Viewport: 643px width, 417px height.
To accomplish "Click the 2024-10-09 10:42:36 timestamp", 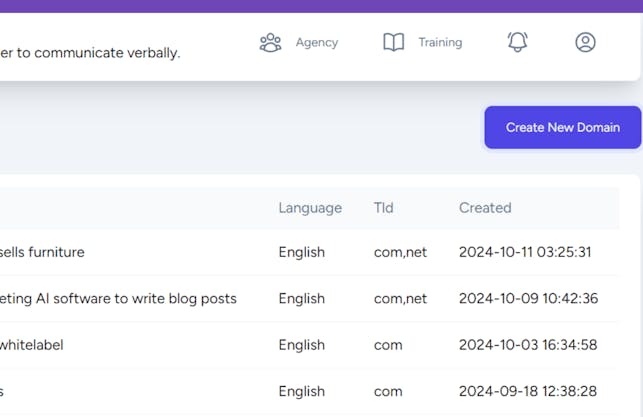I will (528, 298).
